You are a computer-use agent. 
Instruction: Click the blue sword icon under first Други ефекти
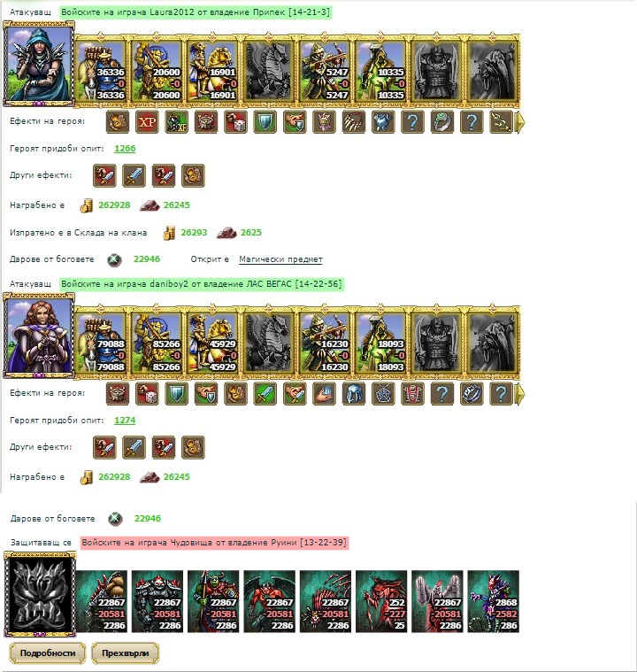[x=134, y=175]
